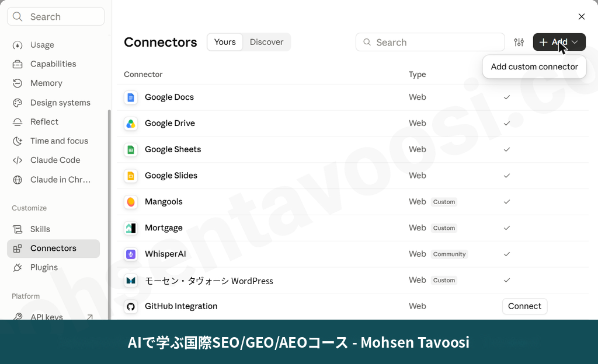Click the Google Sheets connector icon
This screenshot has height=364, width=598.
click(131, 150)
